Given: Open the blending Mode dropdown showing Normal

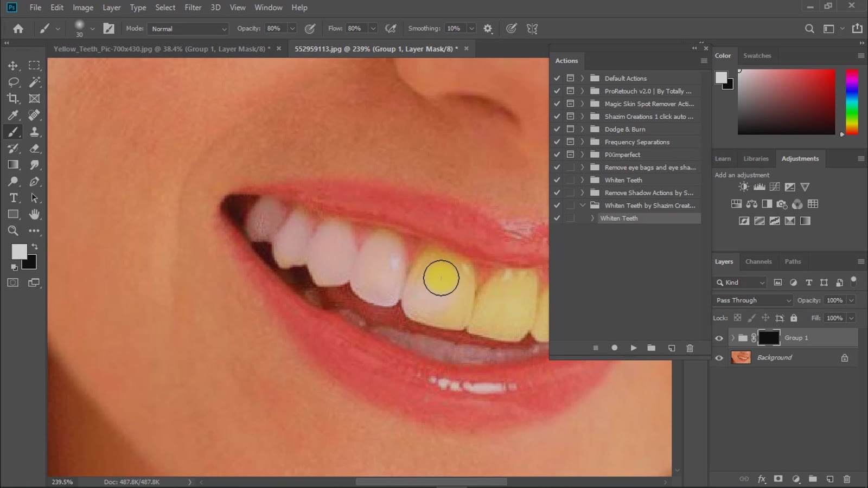Looking at the screenshot, I should tap(187, 28).
